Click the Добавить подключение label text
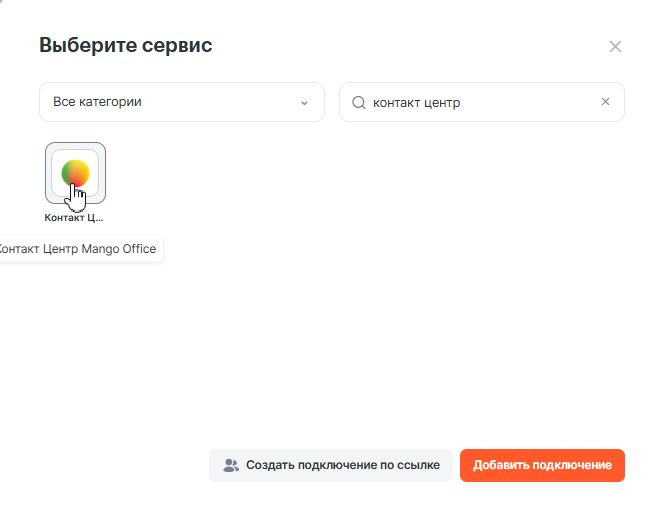The height and width of the screenshot is (509, 659). pos(542,465)
